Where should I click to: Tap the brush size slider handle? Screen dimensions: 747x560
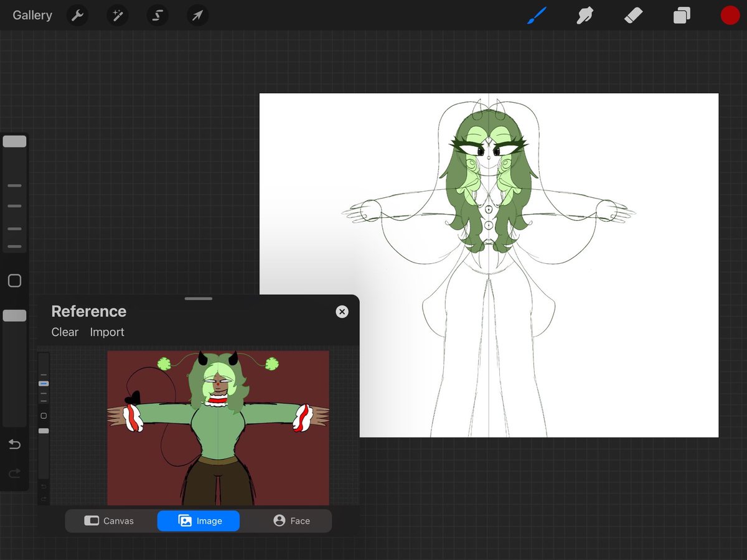14,141
